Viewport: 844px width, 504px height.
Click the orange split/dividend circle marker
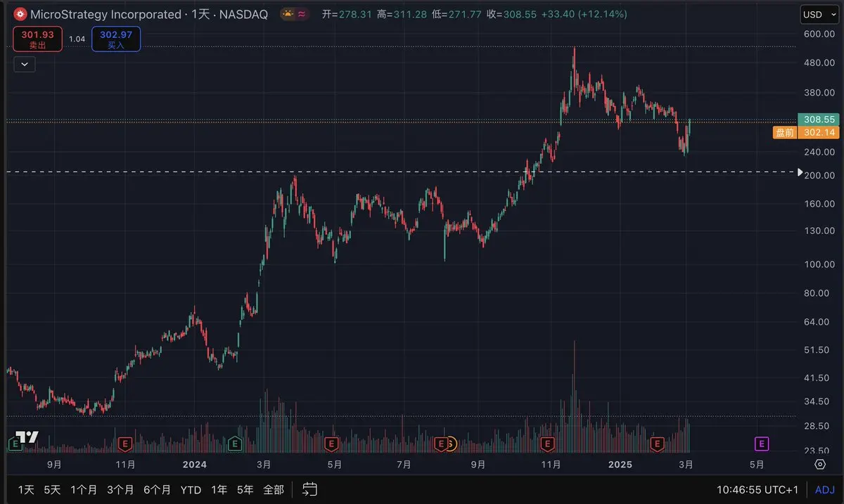[x=451, y=444]
